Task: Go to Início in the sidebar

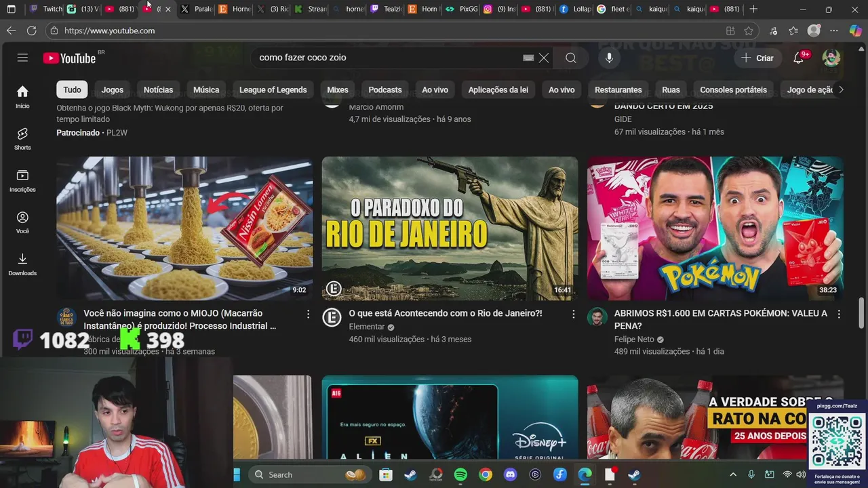Action: (x=22, y=96)
